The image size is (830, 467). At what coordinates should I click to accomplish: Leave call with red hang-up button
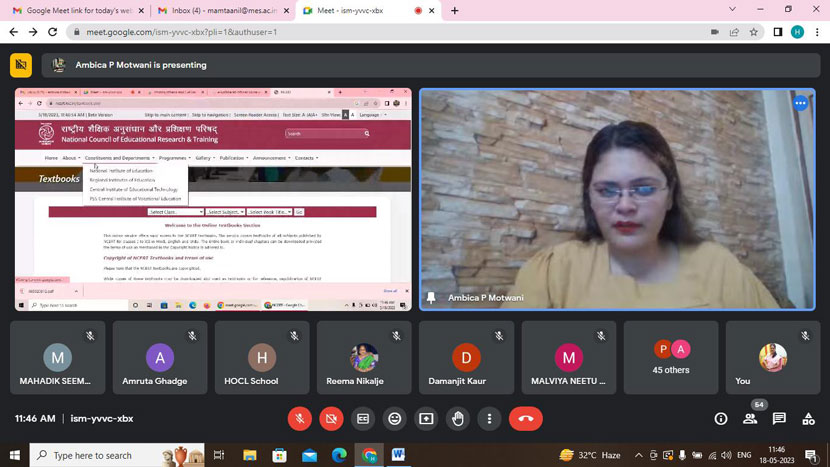(x=526, y=419)
